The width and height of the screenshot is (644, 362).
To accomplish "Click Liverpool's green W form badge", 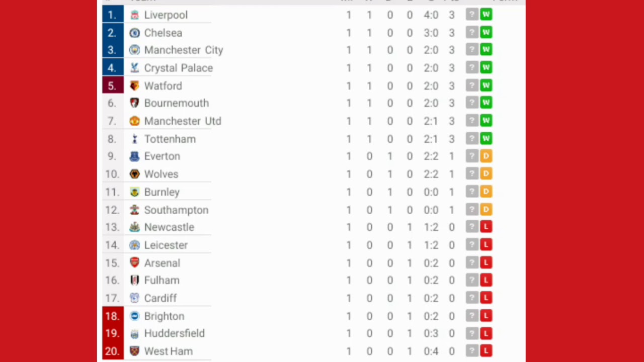I will [486, 15].
